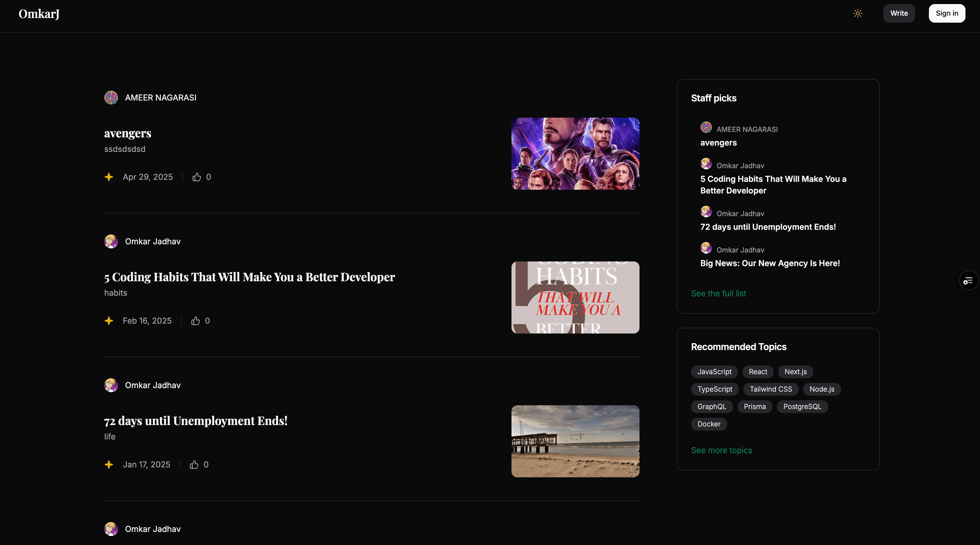Viewport: 980px width, 545px height.
Task: Select the Next.js topic tag
Action: pyautogui.click(x=795, y=372)
